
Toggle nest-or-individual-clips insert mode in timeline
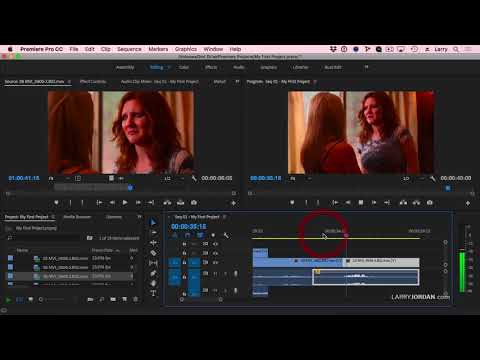(x=175, y=235)
